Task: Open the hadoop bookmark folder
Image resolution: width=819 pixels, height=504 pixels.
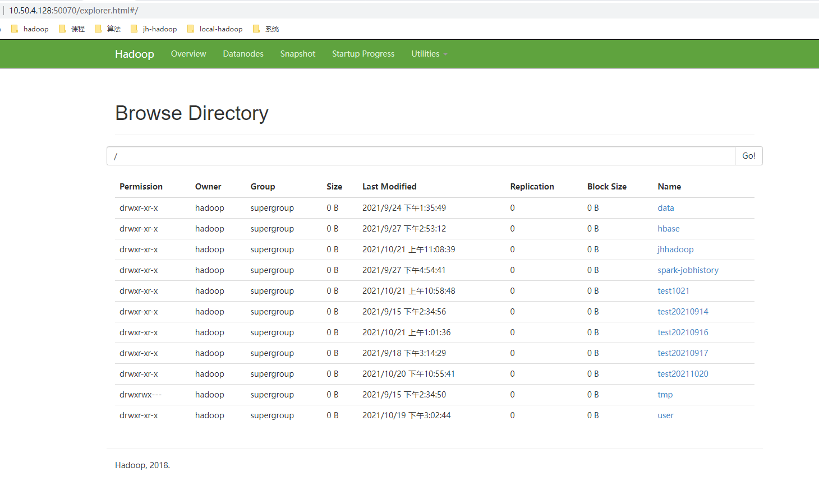Action: point(30,29)
